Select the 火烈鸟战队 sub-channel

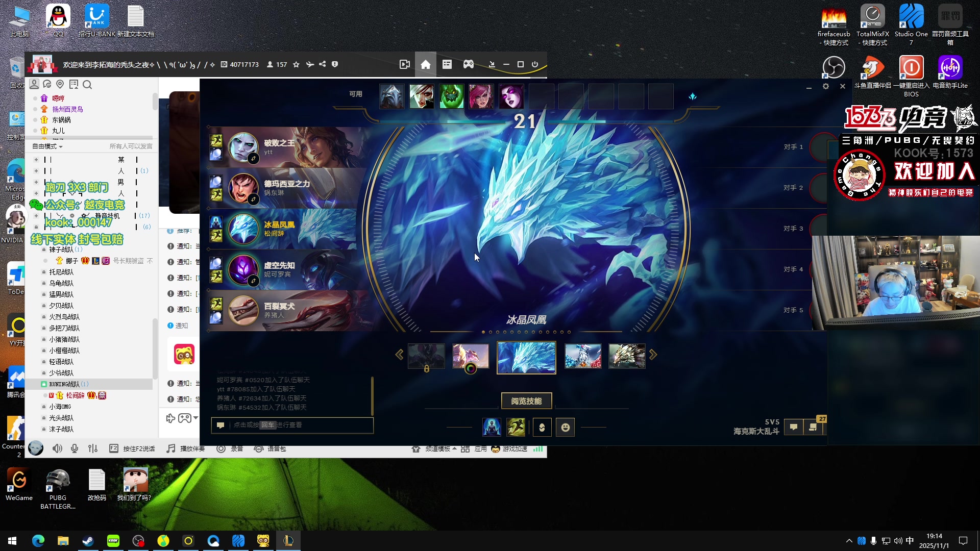pos(64,317)
